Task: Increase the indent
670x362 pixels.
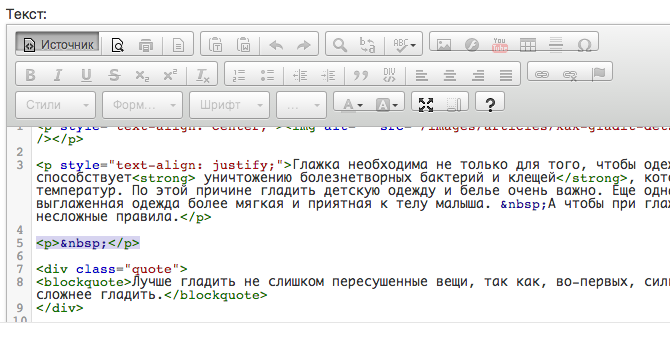Action: 328,75
